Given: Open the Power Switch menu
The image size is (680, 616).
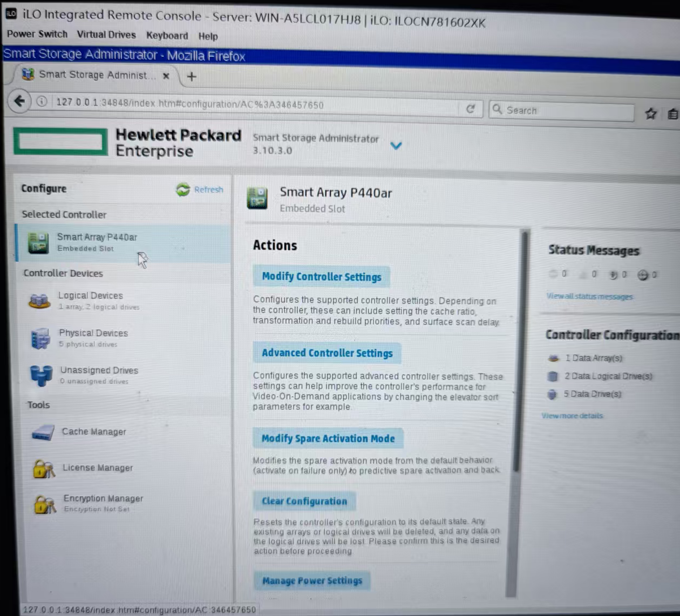Looking at the screenshot, I should pos(37,34).
